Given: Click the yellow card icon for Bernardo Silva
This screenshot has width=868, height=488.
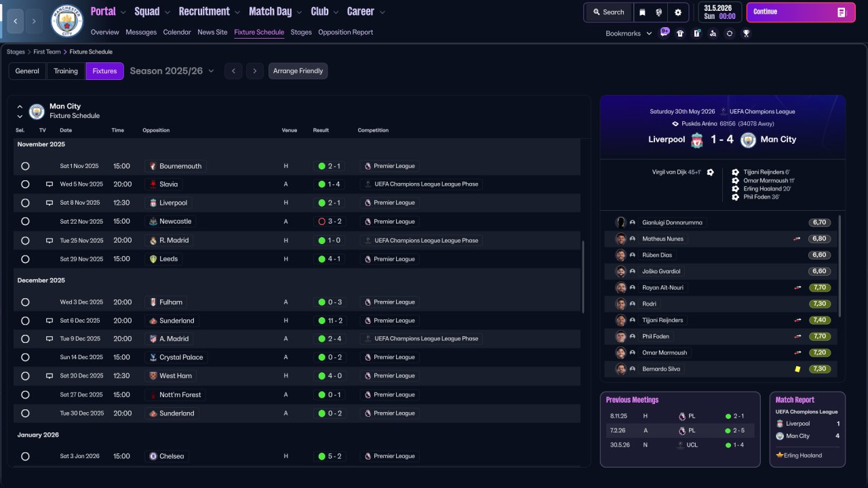Looking at the screenshot, I should [x=798, y=369].
